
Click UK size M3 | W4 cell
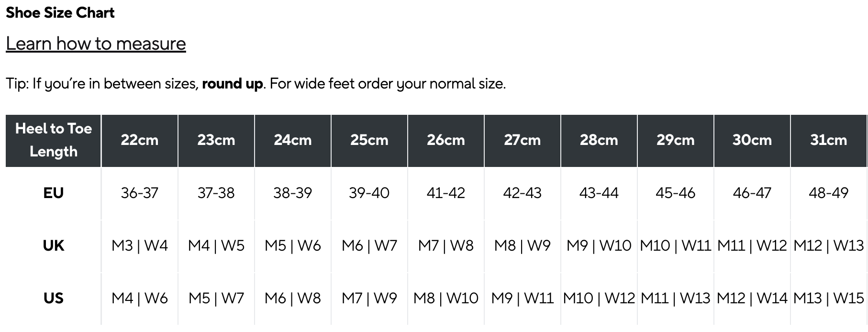coord(139,245)
